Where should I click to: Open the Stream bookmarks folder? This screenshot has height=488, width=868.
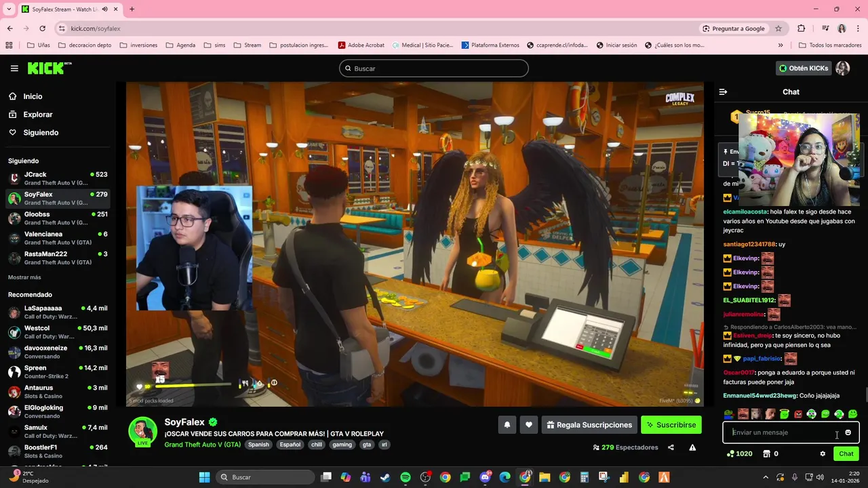tap(247, 45)
